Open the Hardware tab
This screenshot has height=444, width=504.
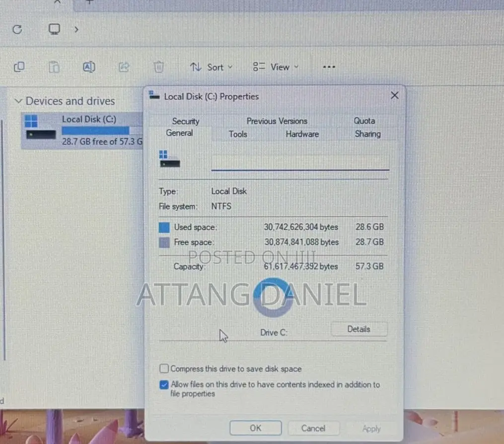302,134
